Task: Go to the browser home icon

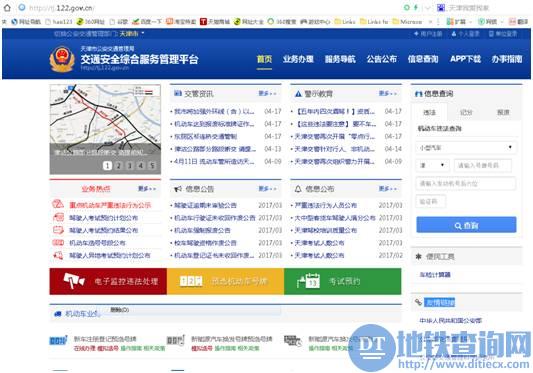Action: 7,7
